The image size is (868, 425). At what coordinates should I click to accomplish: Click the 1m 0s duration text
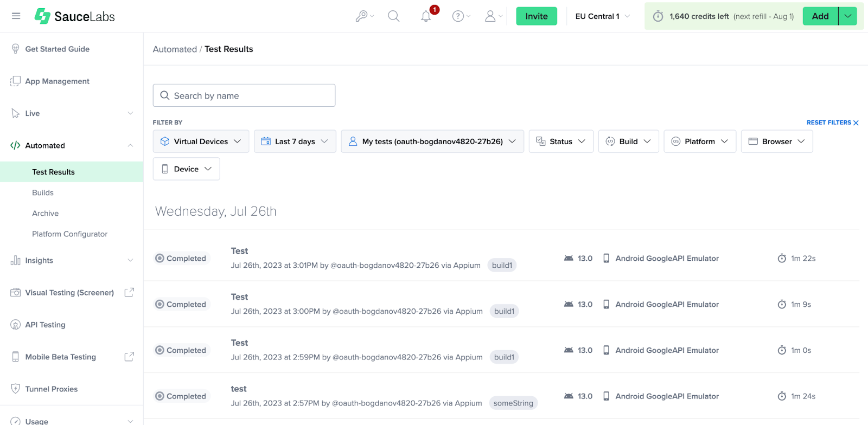[x=801, y=350]
